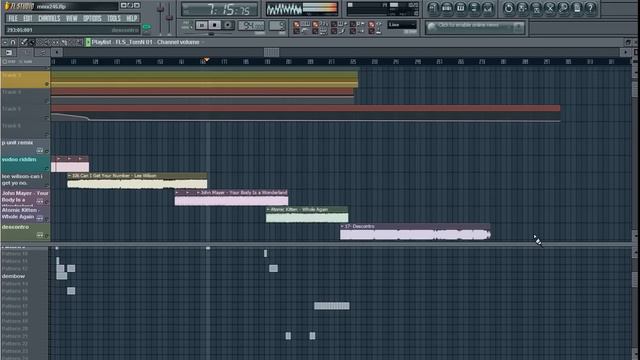Open menu of Atomic Kitten audio clip
Viewport: 640px width, 360px height.
268,209
